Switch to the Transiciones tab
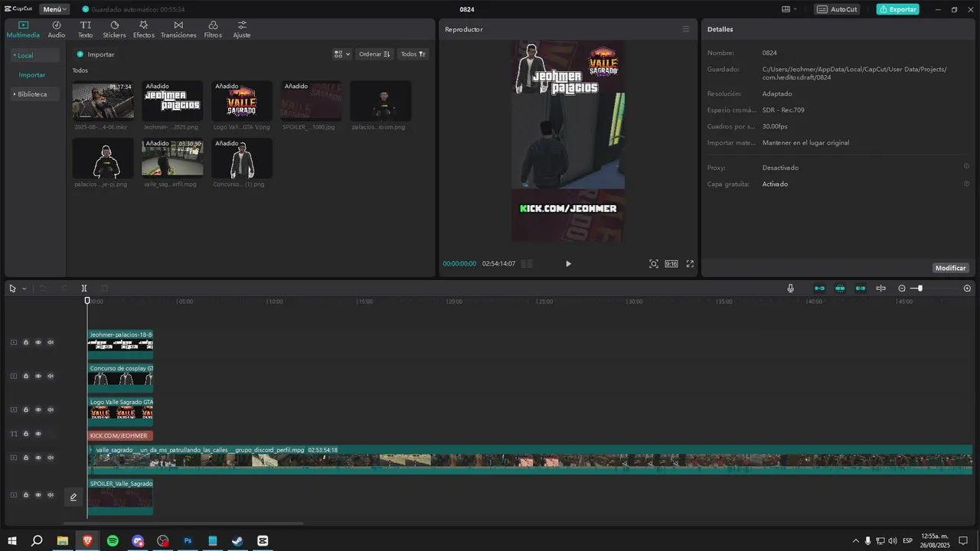 pyautogui.click(x=178, y=30)
